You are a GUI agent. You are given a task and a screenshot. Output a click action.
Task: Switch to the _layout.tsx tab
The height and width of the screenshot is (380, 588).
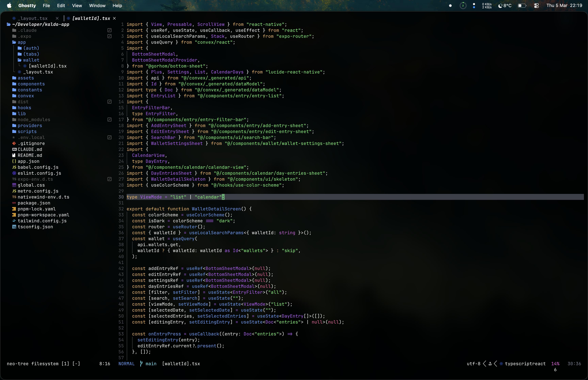click(32, 18)
